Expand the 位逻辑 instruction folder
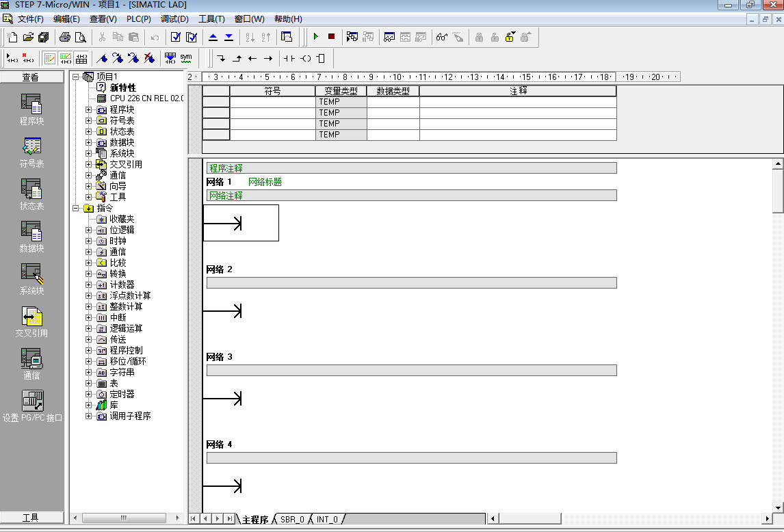 88,230
